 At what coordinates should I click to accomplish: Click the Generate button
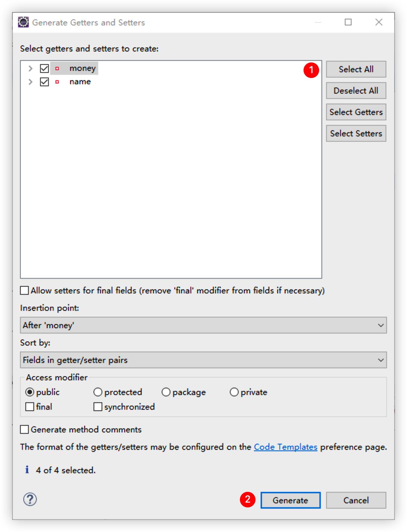[290, 500]
